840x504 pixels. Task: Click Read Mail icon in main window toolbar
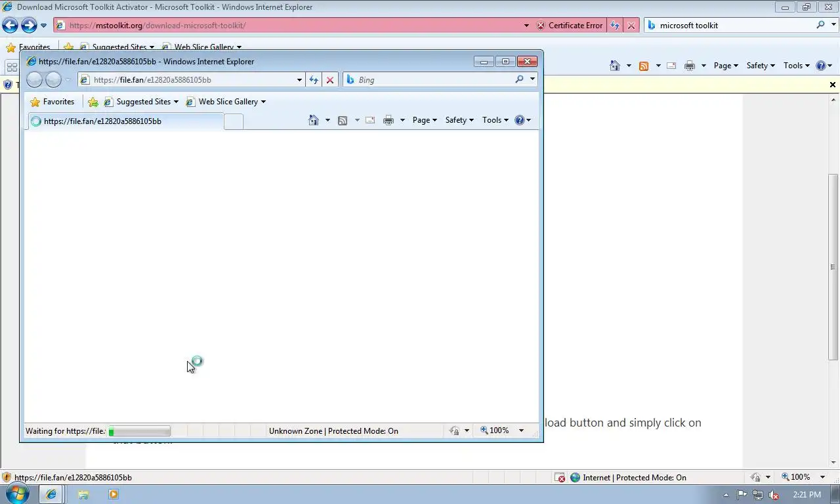pos(671,66)
